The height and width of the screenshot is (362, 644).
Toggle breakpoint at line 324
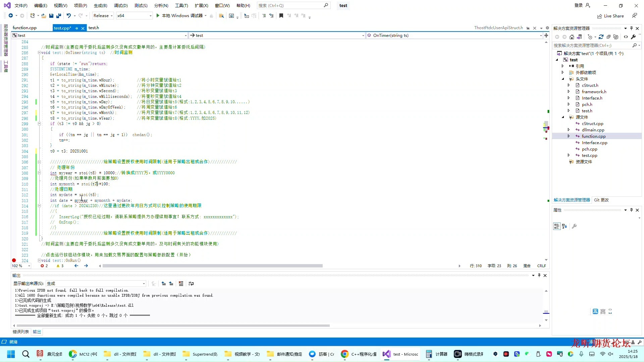(x=14, y=260)
